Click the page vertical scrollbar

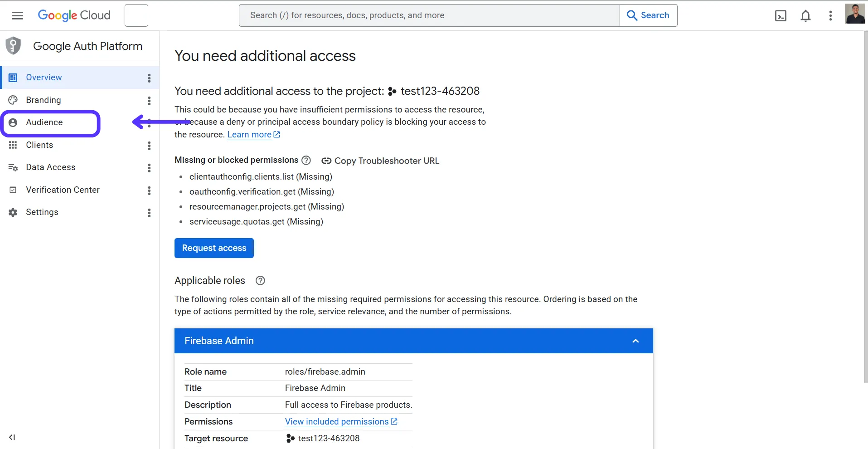865,207
